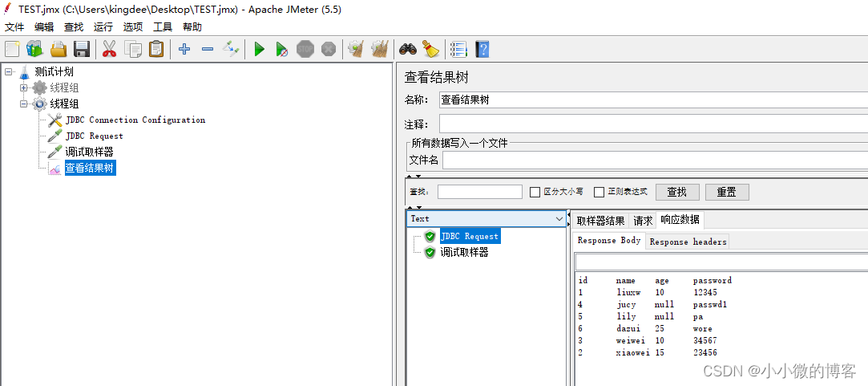Collapse the enabled 线程组 node
The height and width of the screenshot is (386, 868).
click(23, 104)
